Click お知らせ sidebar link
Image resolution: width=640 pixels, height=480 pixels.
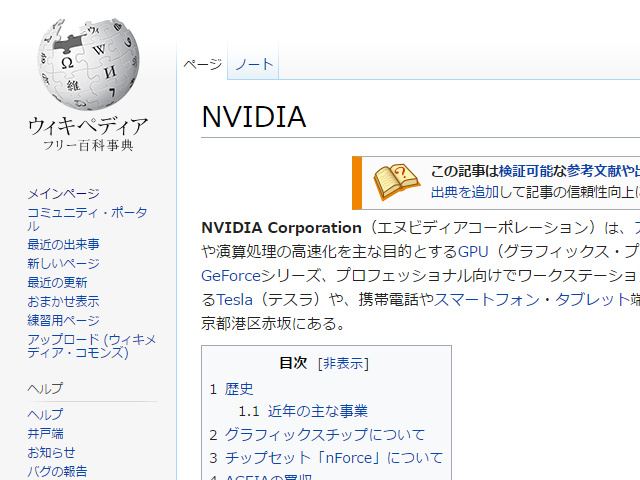click(51, 453)
